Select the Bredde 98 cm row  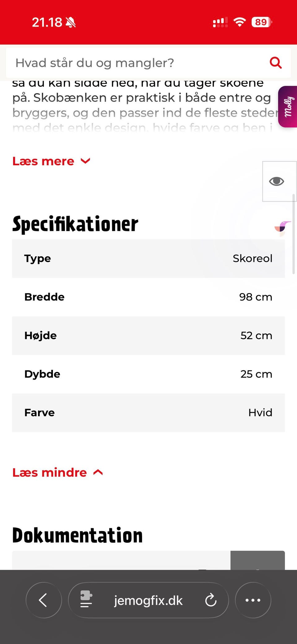tap(148, 297)
